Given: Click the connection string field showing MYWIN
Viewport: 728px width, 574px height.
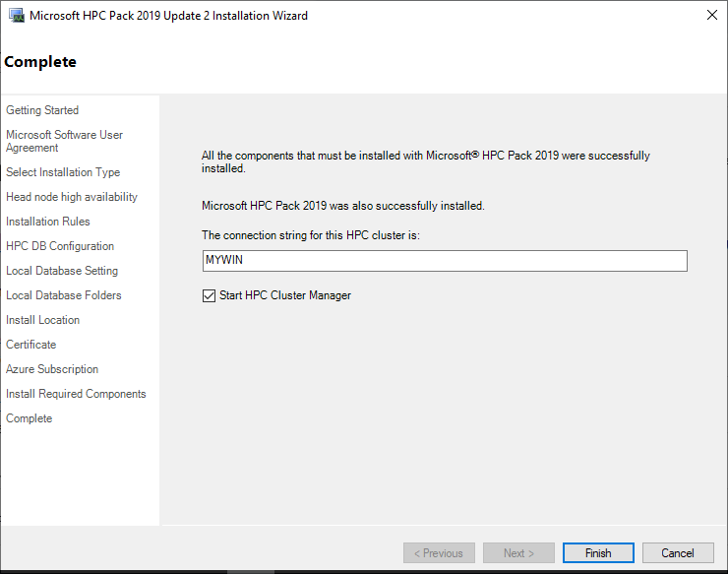Looking at the screenshot, I should [445, 261].
